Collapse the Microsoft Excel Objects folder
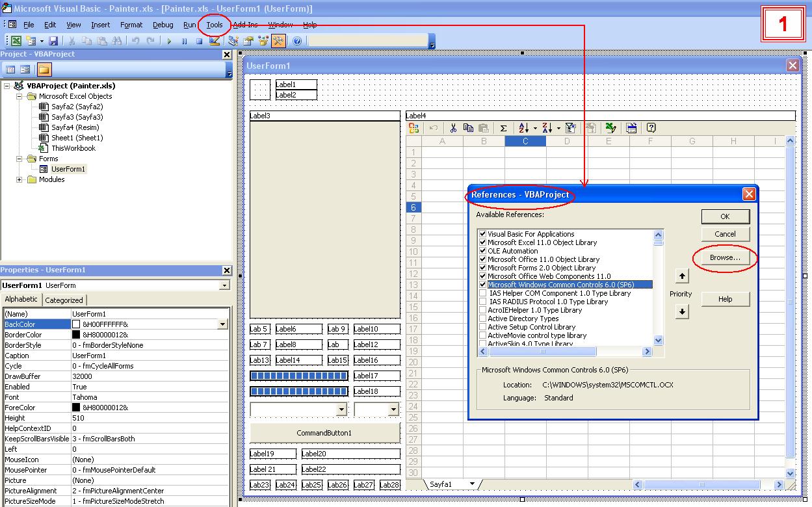The height and width of the screenshot is (507, 812). pyautogui.click(x=19, y=96)
